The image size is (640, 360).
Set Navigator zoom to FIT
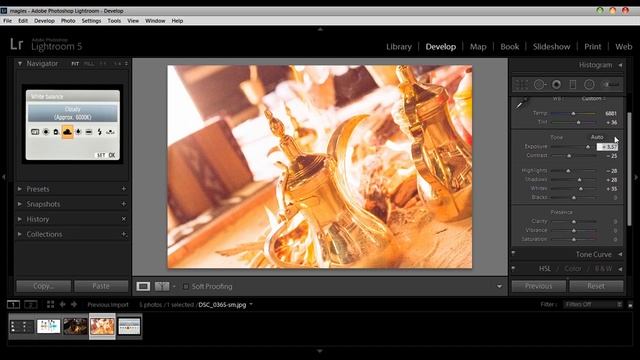coord(75,64)
